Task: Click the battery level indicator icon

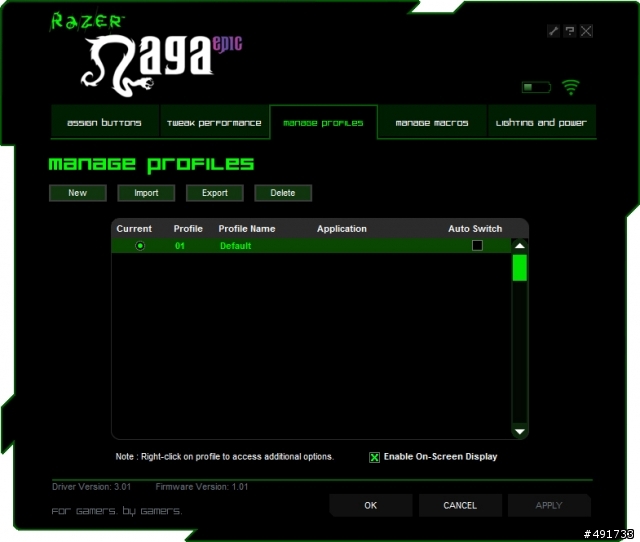Action: 536,87
